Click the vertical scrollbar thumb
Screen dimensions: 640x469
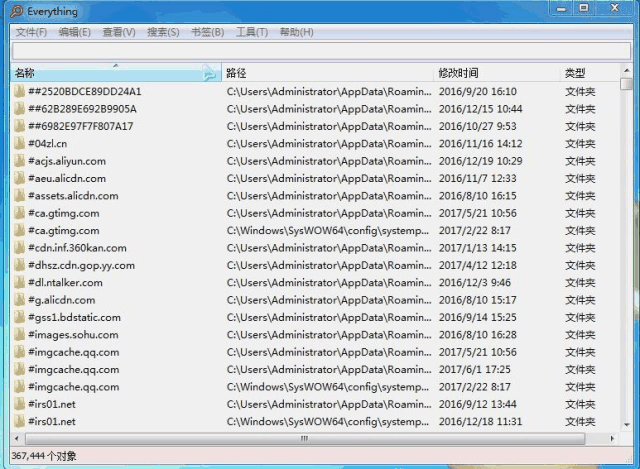click(x=626, y=84)
